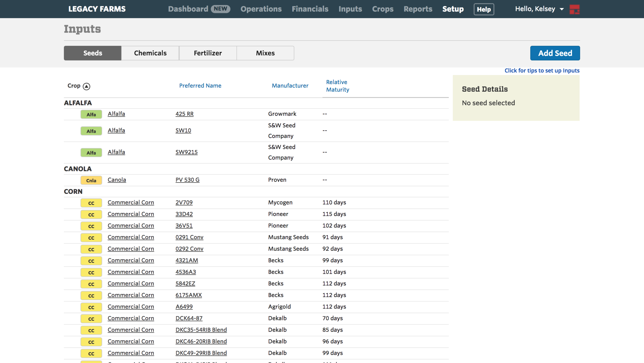Open the Crops menu
644x363 pixels.
click(383, 9)
